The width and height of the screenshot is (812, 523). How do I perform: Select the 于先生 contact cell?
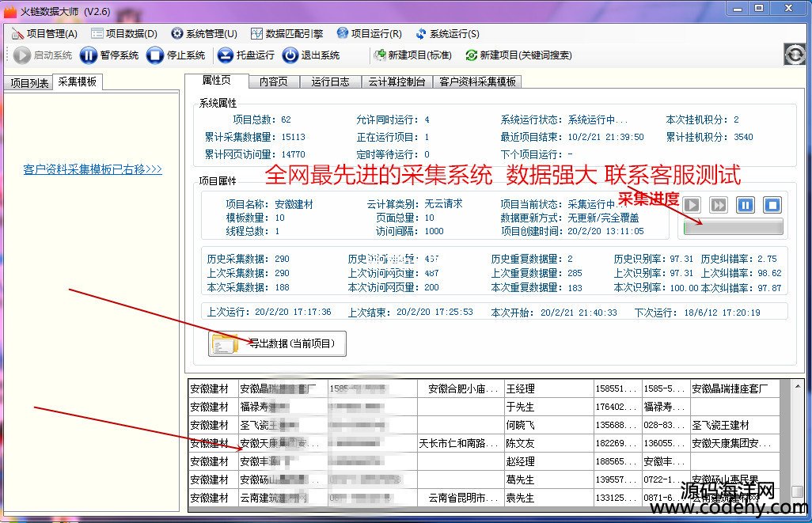(x=549, y=407)
